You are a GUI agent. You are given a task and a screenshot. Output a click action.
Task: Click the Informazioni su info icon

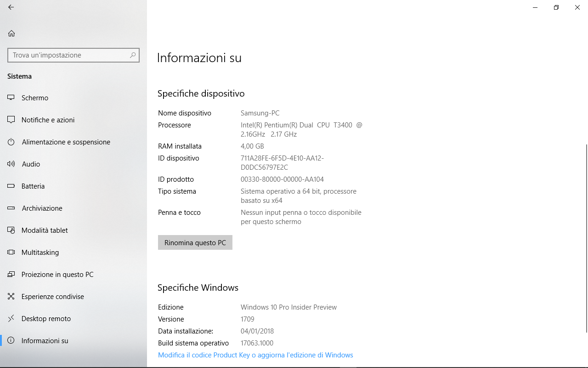(x=11, y=340)
